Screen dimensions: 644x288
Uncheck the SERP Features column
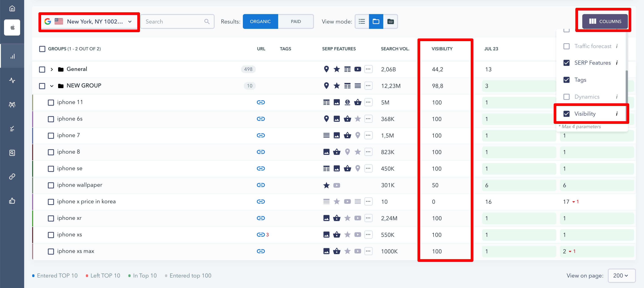coord(566,63)
